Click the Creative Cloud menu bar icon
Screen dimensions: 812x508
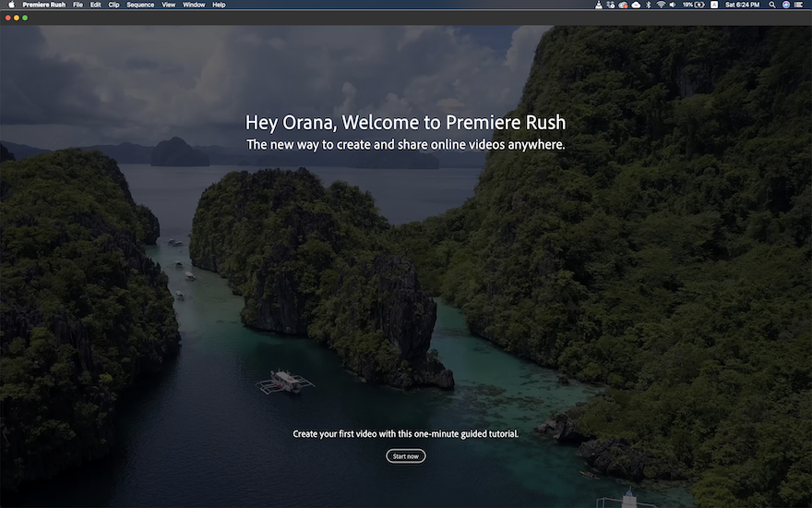click(x=623, y=5)
